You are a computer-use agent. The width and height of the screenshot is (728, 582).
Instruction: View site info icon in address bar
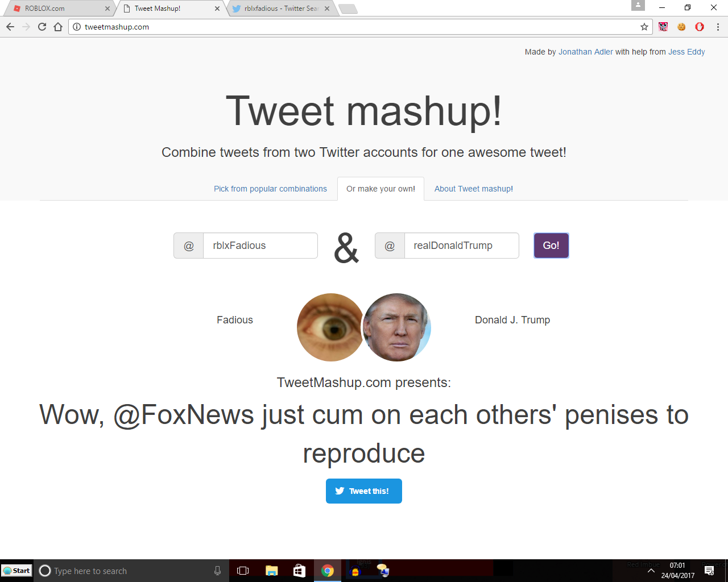pyautogui.click(x=77, y=27)
